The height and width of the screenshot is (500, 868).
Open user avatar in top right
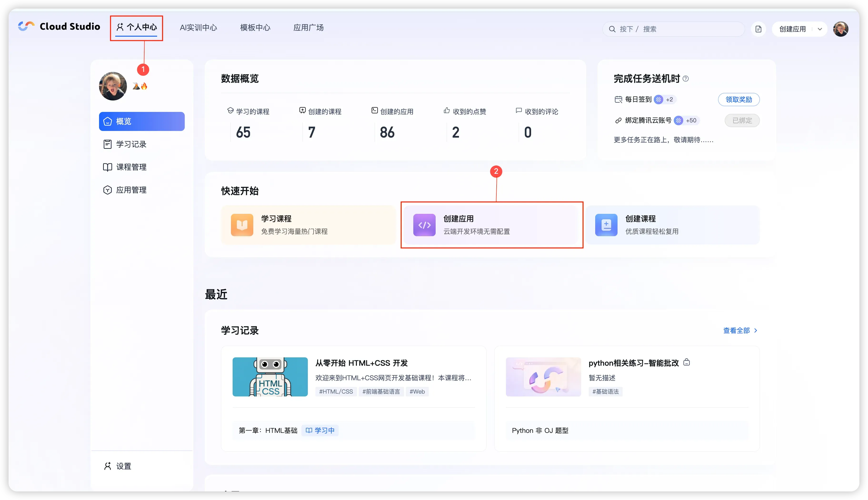[x=841, y=29]
